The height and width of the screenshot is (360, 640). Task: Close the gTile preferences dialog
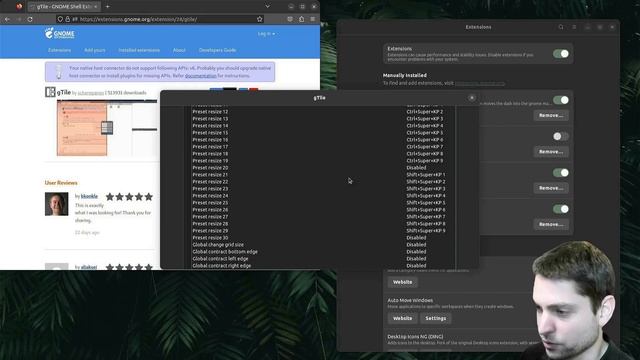point(472,98)
